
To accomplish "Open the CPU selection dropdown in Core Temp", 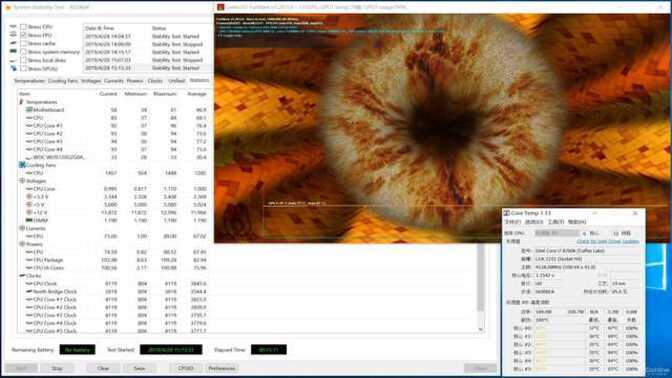I will pos(561,233).
